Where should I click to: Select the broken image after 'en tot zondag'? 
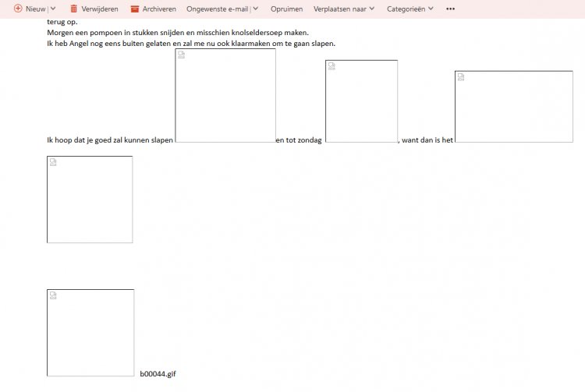coord(361,101)
